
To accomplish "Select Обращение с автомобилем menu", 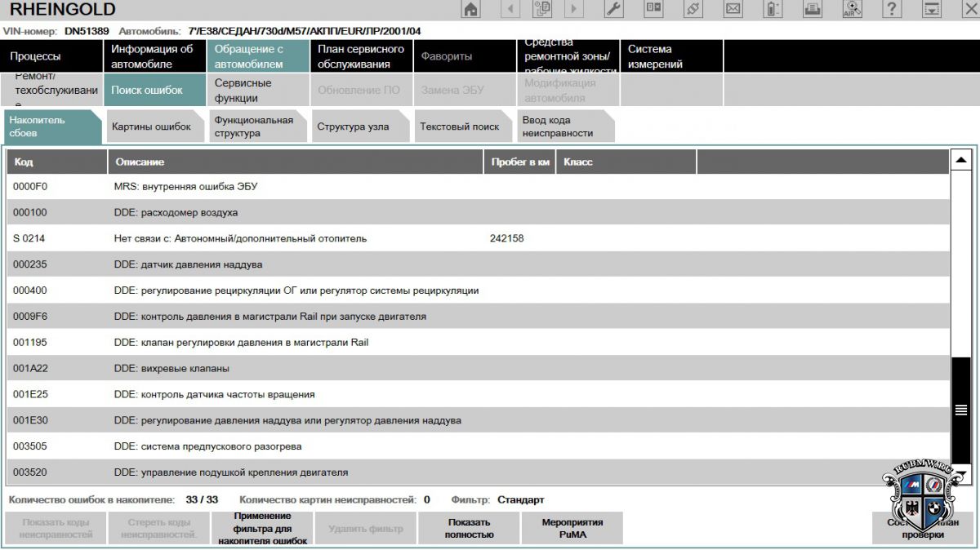I will (257, 56).
